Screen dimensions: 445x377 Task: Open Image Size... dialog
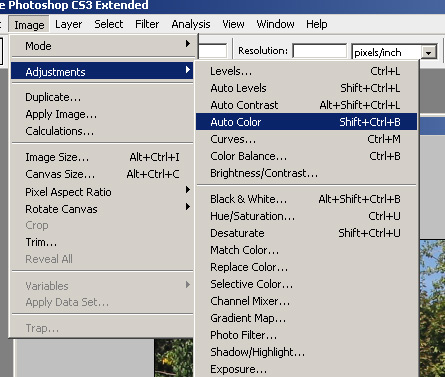(102, 157)
